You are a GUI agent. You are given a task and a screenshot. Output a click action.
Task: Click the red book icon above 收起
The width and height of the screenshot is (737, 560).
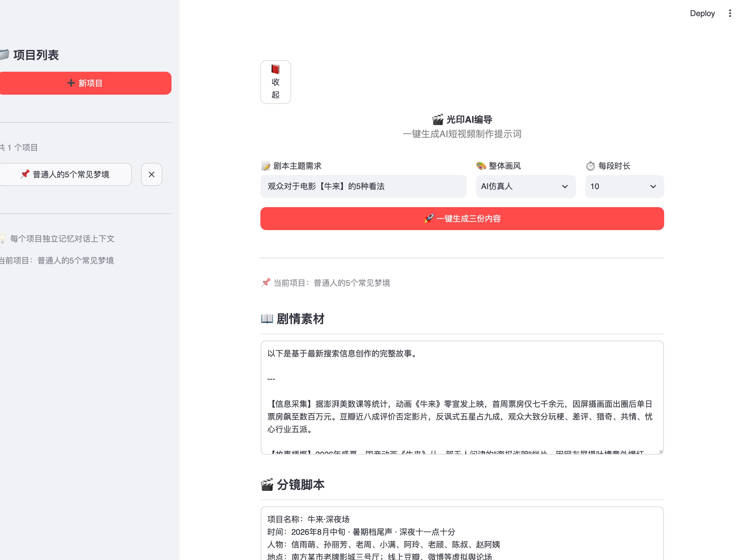pos(276,69)
